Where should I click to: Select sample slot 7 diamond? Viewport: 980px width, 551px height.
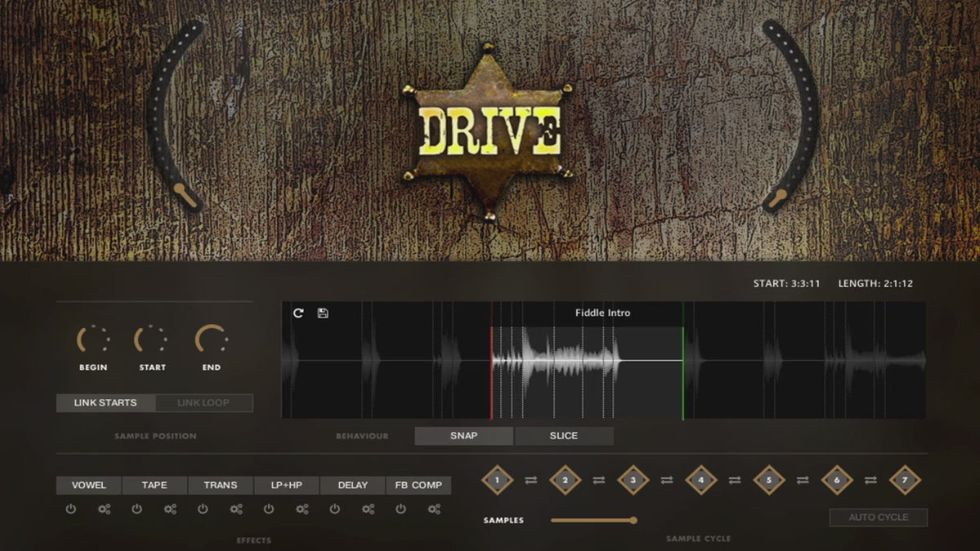[904, 480]
